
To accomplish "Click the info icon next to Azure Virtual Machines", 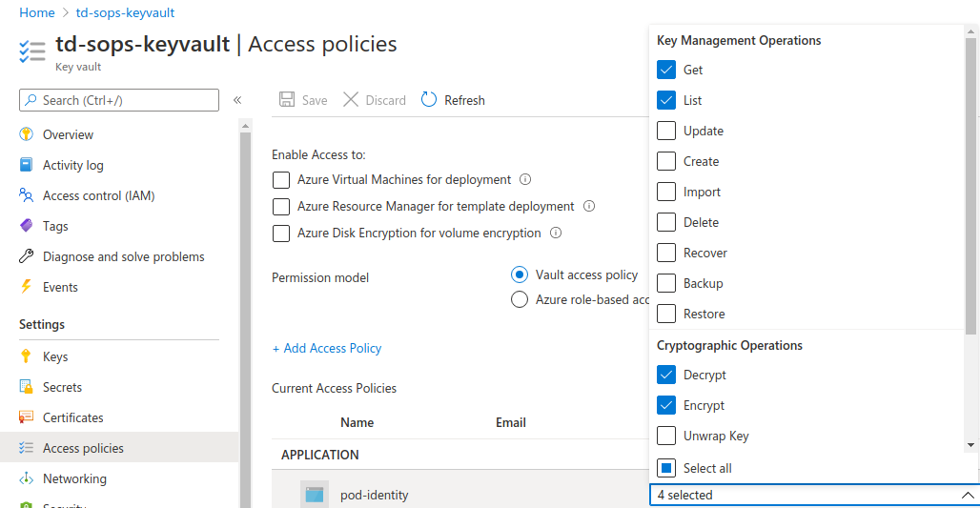I will click(x=525, y=179).
